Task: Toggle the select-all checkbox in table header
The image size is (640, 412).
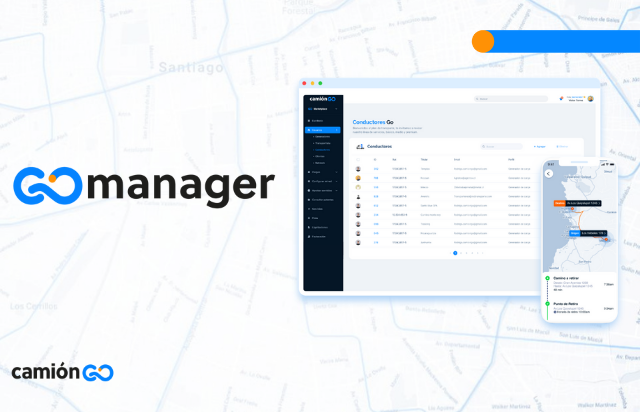Action: (x=358, y=160)
